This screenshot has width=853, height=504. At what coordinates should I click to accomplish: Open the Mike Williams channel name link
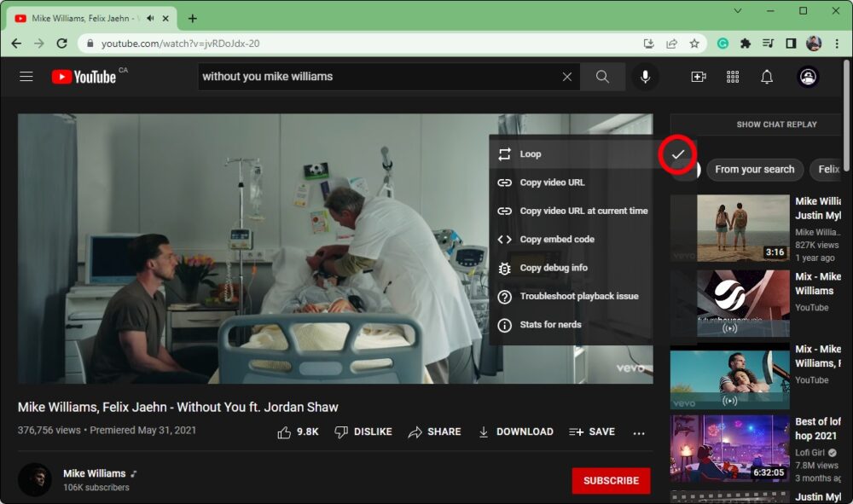[x=94, y=473]
